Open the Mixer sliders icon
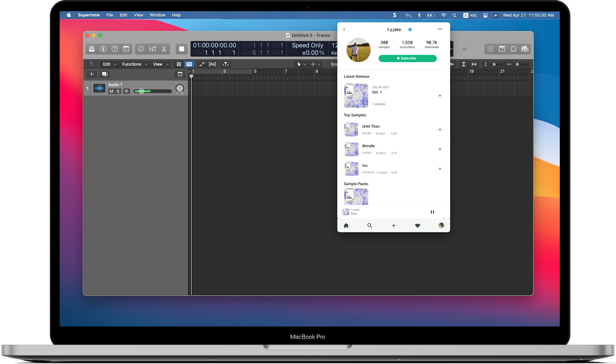Screen dimensions: 616x364 [153, 49]
